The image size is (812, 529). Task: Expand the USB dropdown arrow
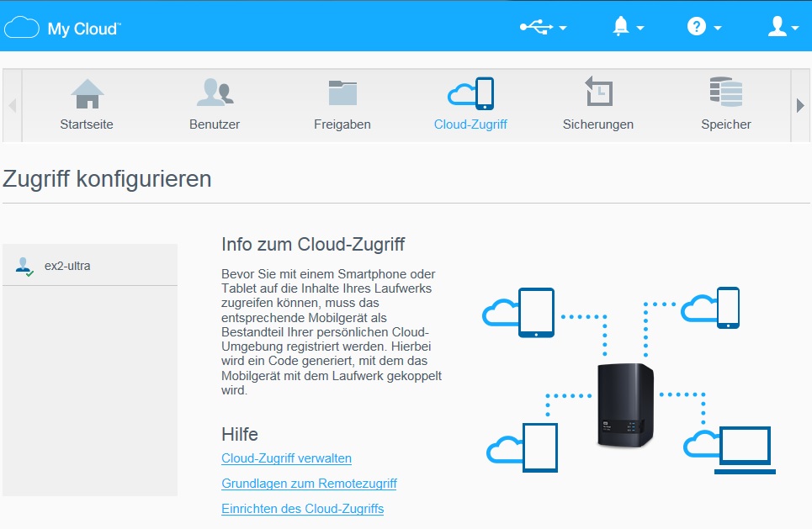click(x=563, y=28)
